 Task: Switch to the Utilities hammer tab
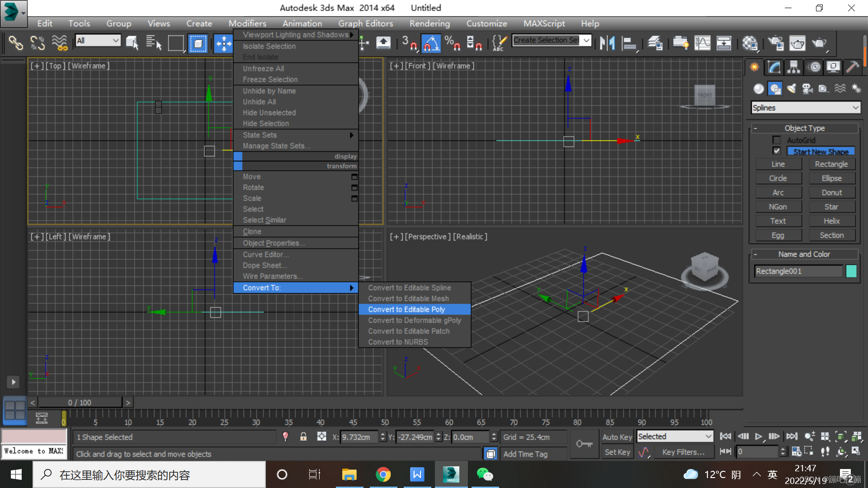(853, 67)
